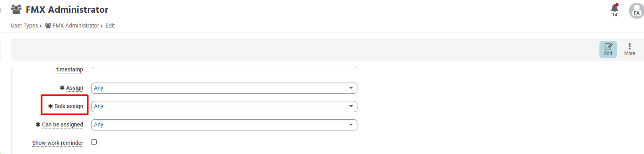
Task: Open the Bulk assign dropdown
Action: click(x=224, y=107)
